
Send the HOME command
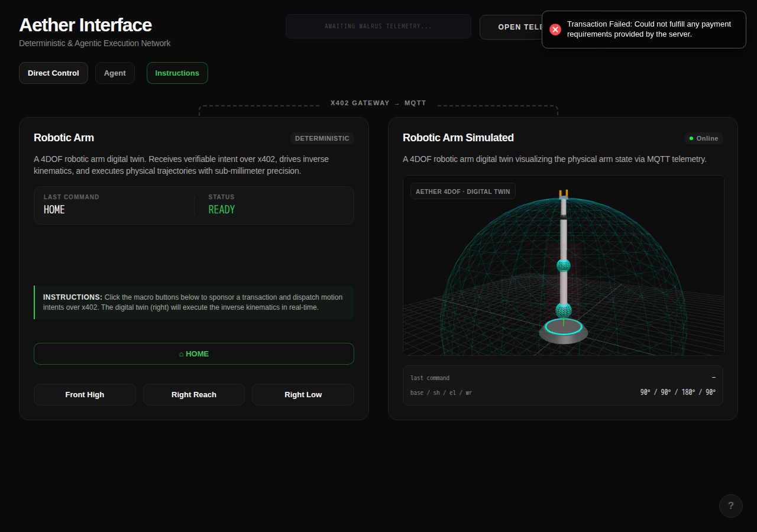point(194,354)
